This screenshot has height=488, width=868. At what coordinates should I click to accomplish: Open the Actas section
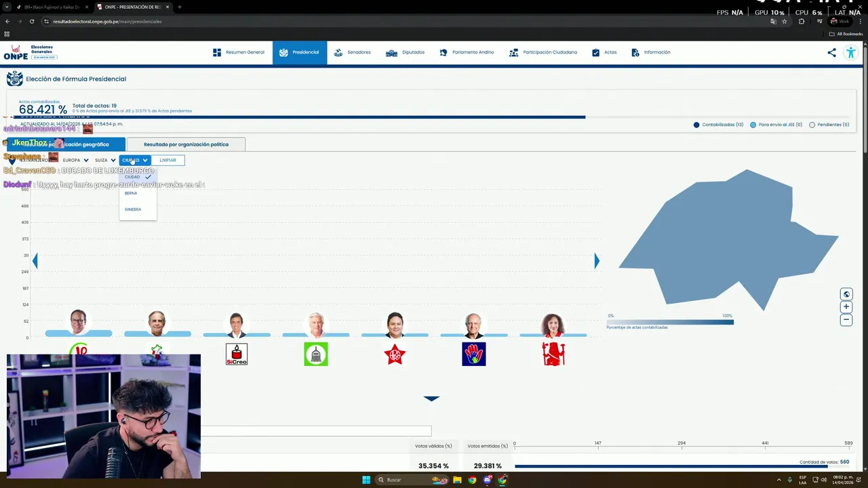point(604,52)
